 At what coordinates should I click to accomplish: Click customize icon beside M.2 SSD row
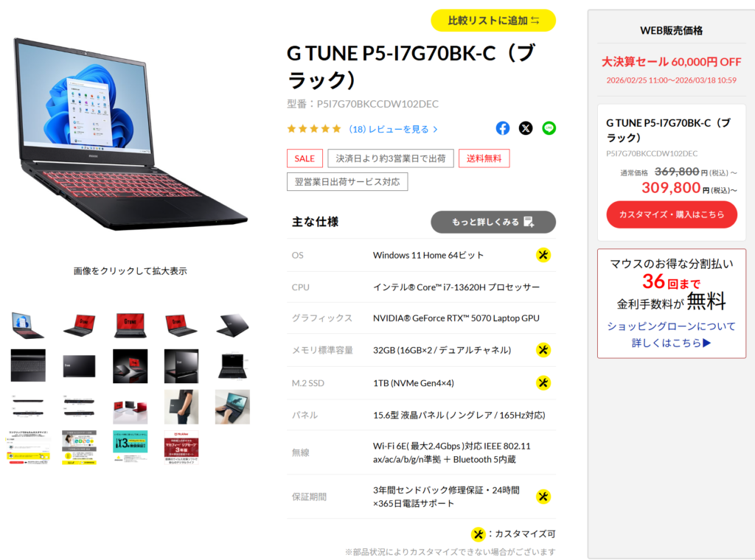point(543,383)
